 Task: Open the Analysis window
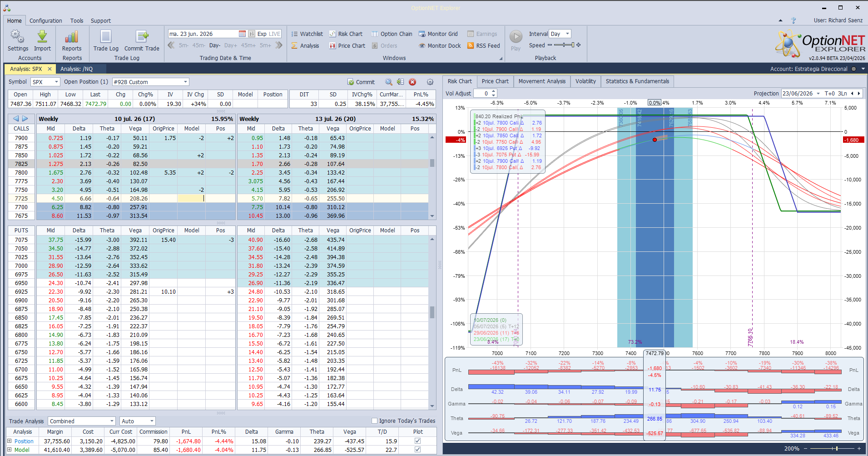pyautogui.click(x=305, y=45)
